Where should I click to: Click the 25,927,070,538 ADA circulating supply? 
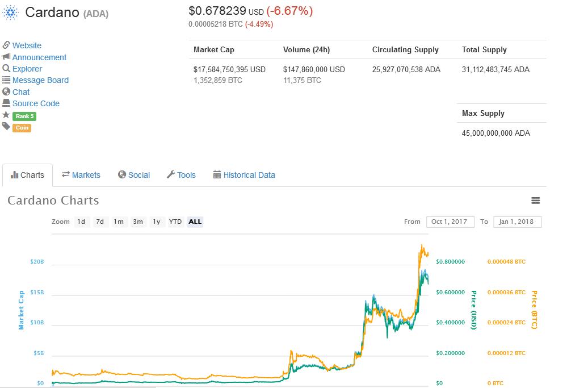(406, 70)
